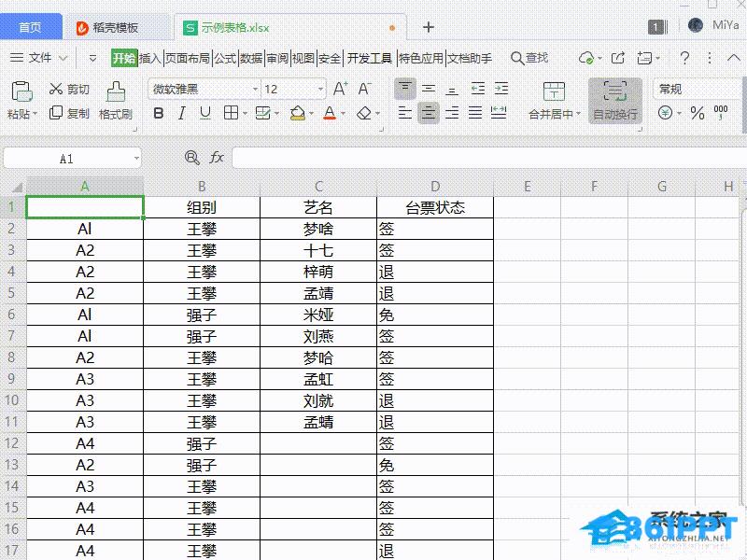The image size is (747, 560).
Task: Click the Paste clipboard icon
Action: click(21, 91)
